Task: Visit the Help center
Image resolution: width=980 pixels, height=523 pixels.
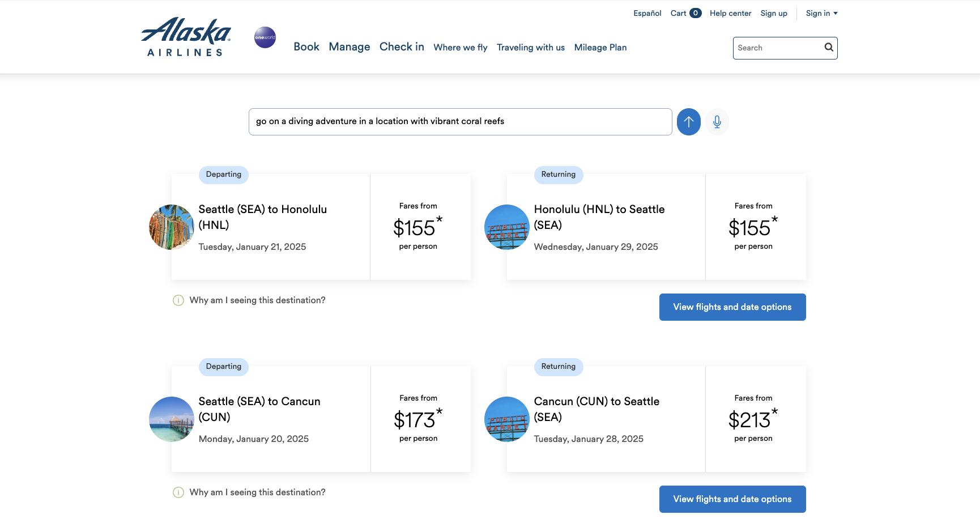Action: point(730,13)
